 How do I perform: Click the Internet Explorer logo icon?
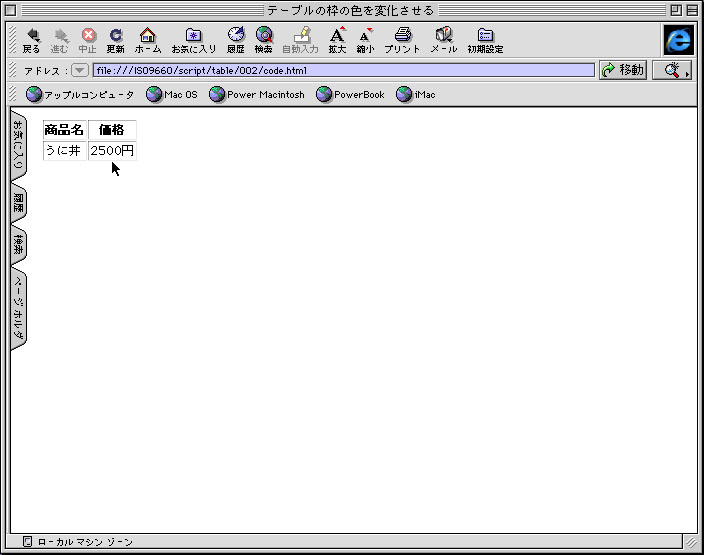[678, 40]
